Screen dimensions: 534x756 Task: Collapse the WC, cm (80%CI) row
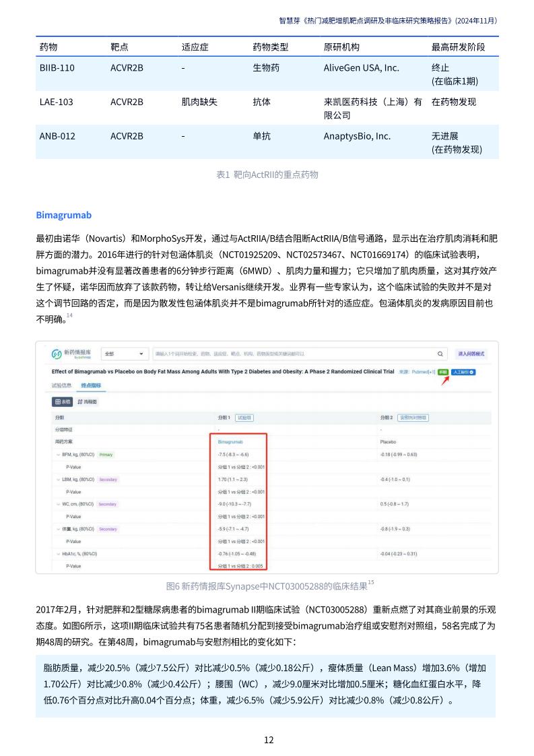point(59,504)
